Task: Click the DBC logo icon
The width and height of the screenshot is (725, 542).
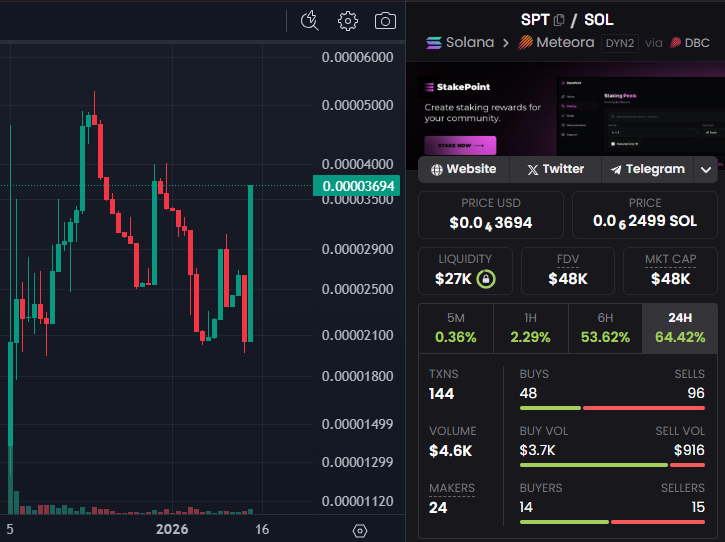Action: click(x=676, y=43)
